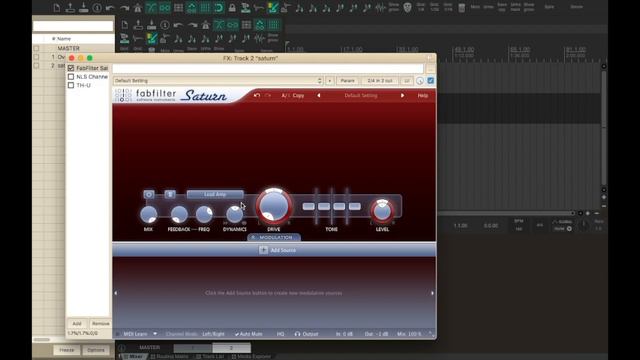Viewport: 640px width, 360px height.
Task: Click the Feedback knob
Action: (x=179, y=214)
